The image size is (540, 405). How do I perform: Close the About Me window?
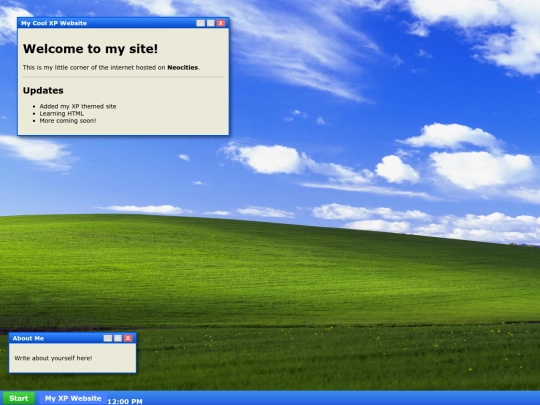click(x=128, y=338)
